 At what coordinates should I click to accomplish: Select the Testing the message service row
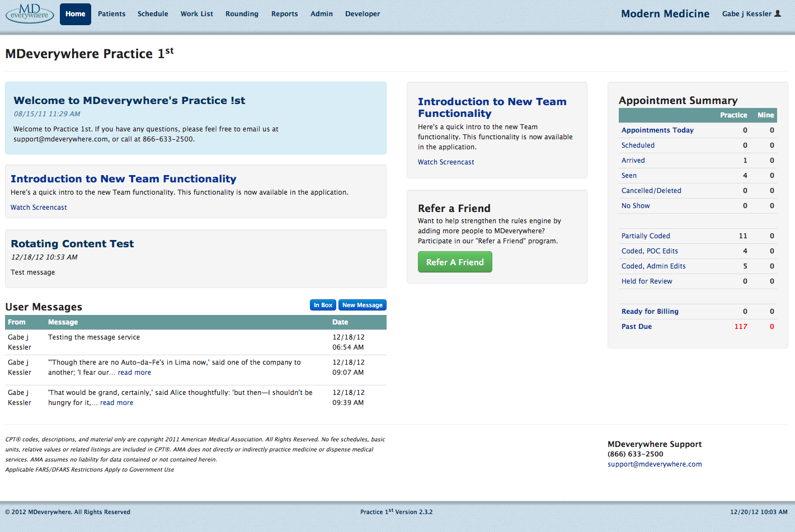tap(196, 342)
